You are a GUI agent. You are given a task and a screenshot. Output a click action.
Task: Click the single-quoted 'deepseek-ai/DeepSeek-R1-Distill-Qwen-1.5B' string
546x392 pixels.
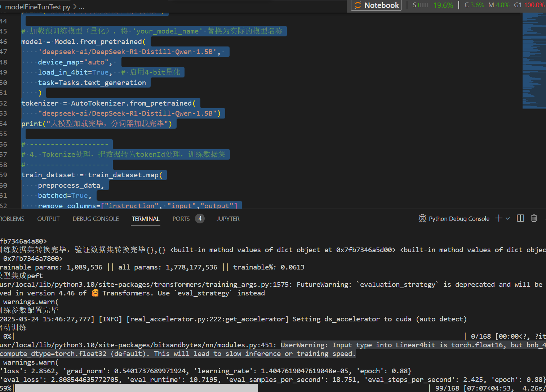(127, 52)
